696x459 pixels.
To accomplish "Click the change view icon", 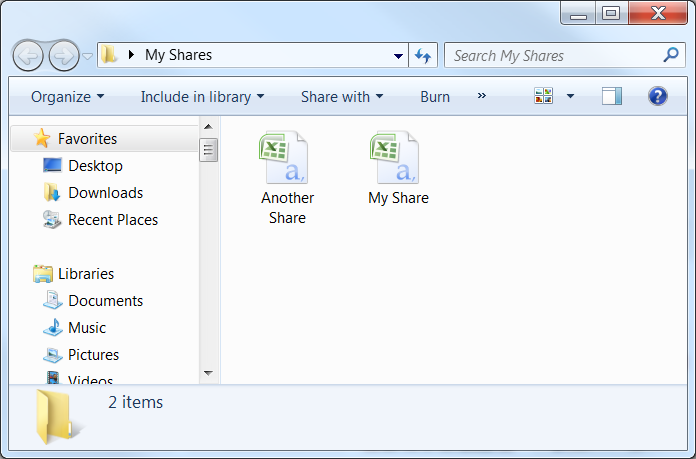I will (x=544, y=96).
